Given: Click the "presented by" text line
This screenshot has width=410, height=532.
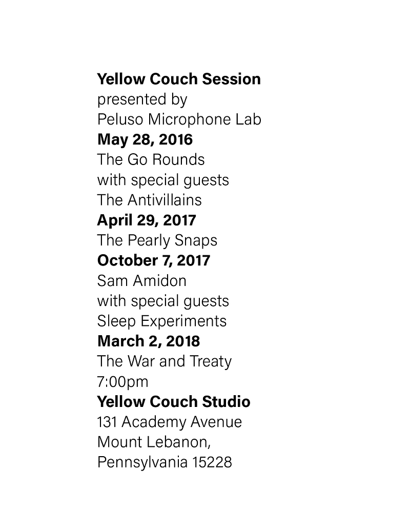Looking at the screenshot, I should pyautogui.click(x=142, y=99).
